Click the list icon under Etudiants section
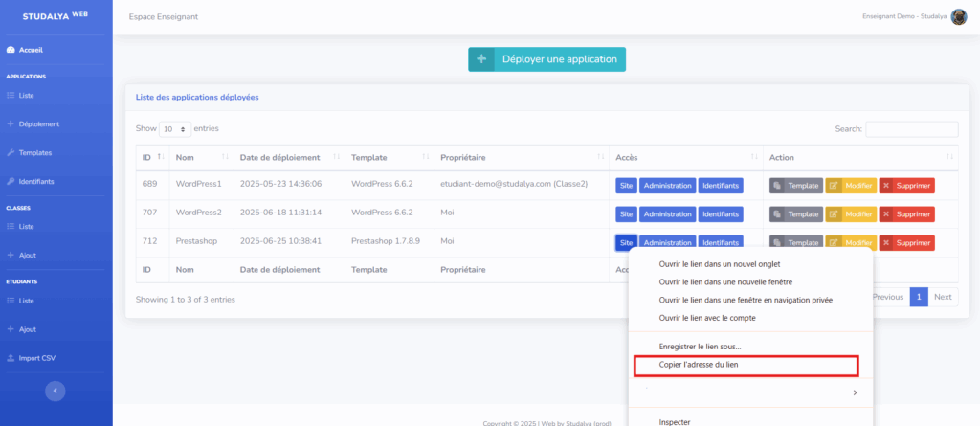 click(11, 301)
